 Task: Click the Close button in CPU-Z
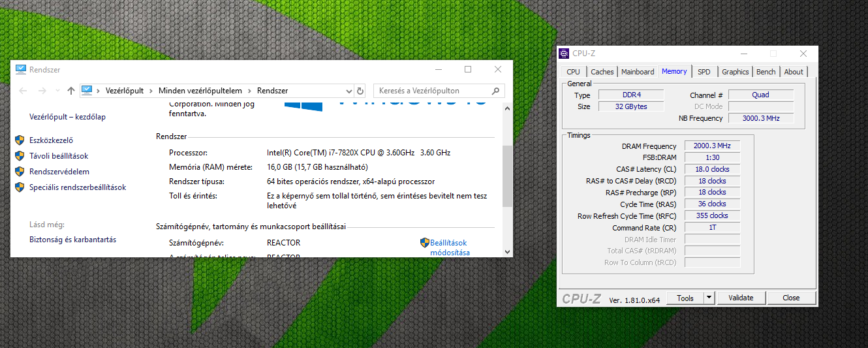[791, 298]
